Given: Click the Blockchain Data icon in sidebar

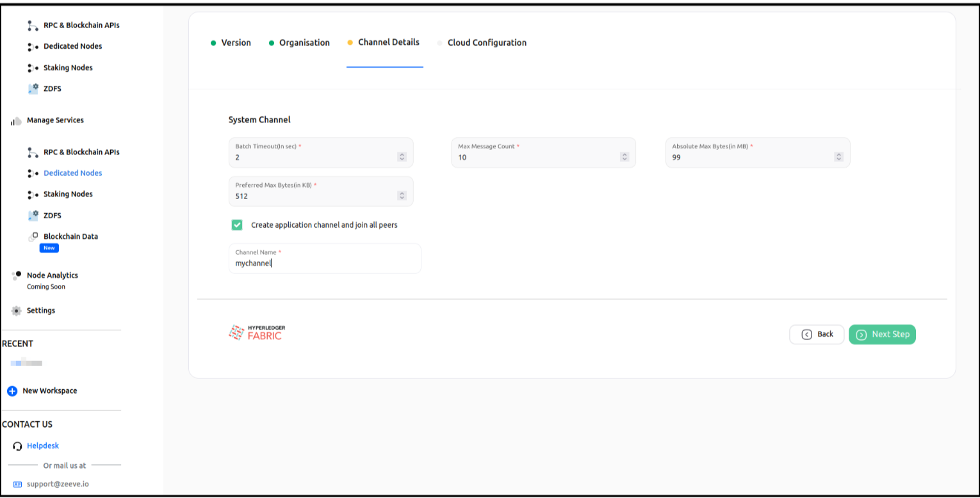Looking at the screenshot, I should point(33,237).
